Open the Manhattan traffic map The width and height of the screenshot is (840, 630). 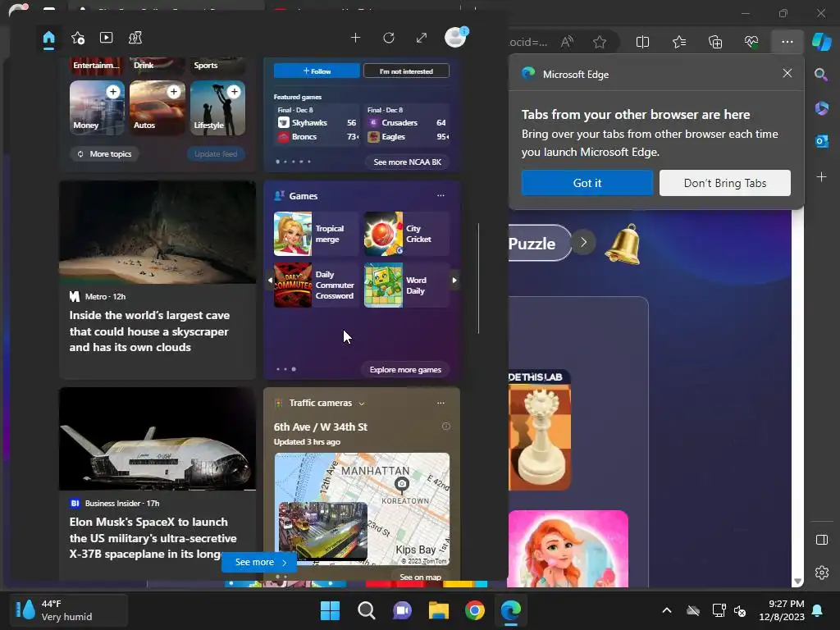(x=362, y=509)
